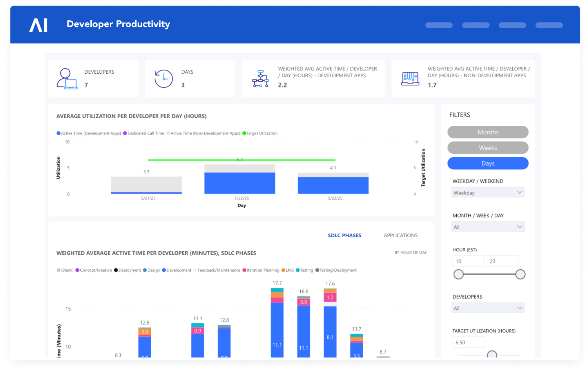Click the By Hour of Day link
This screenshot has height=392, width=588.
(410, 252)
